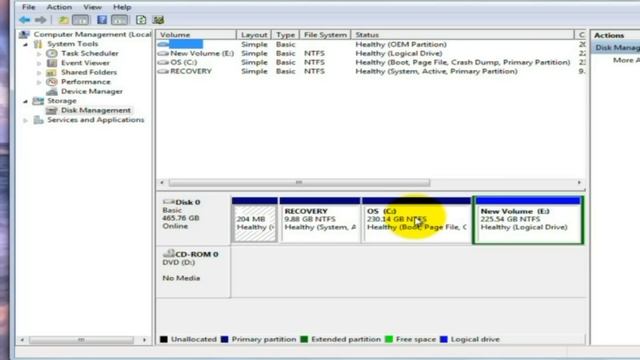Expand the Shared Folders node arrow
This screenshot has width=640, height=360.
[39, 72]
